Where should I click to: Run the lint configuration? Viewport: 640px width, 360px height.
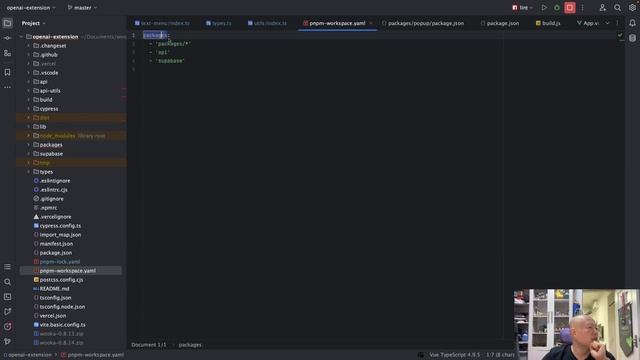[x=544, y=7]
